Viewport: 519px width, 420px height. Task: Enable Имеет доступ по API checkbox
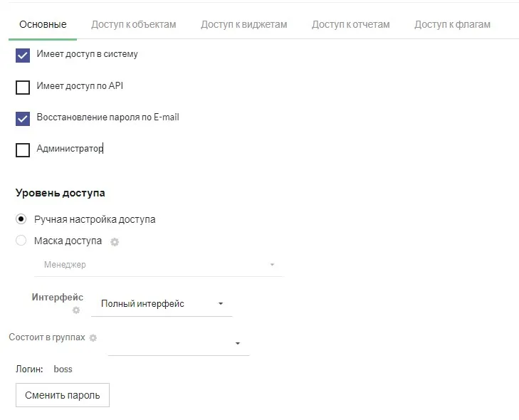[23, 88]
